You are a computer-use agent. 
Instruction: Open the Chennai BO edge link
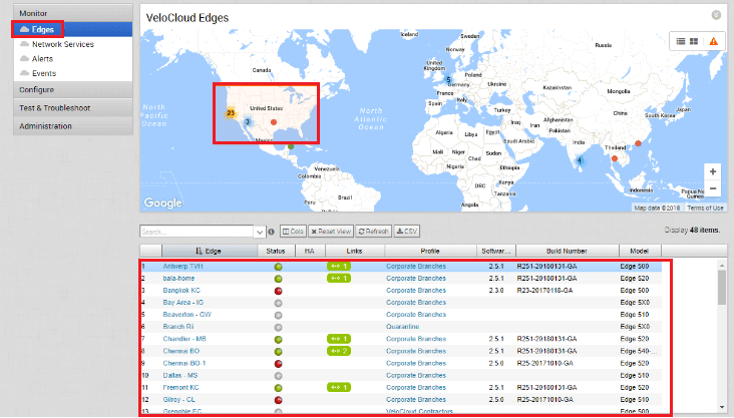[x=181, y=351]
